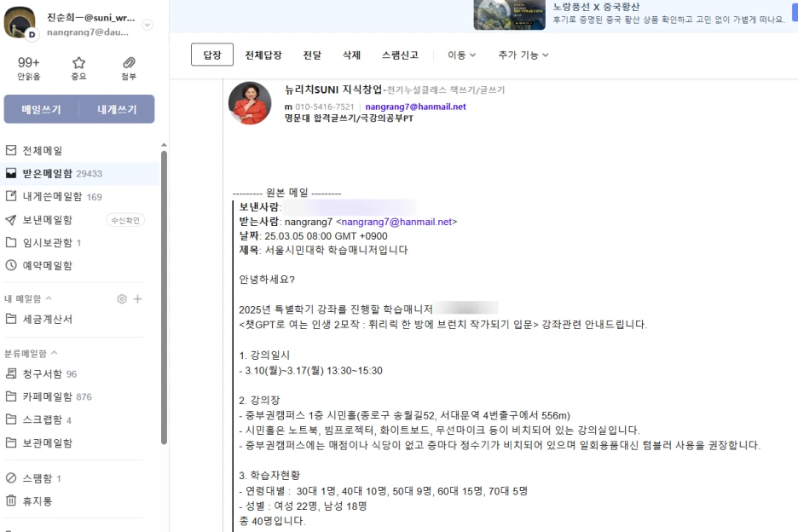Open the 휴지통 trash bin folder
Viewport: 798px width, 532px height.
[38, 501]
